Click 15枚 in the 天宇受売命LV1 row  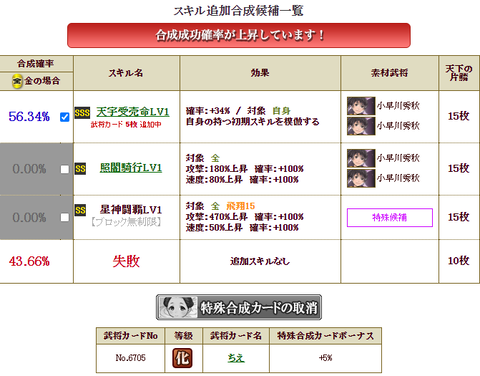[459, 116]
